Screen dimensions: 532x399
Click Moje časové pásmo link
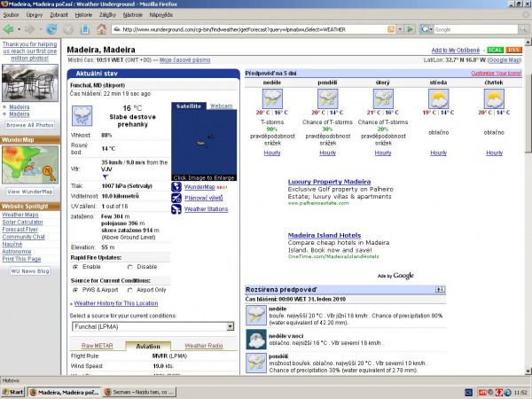pyautogui.click(x=185, y=60)
